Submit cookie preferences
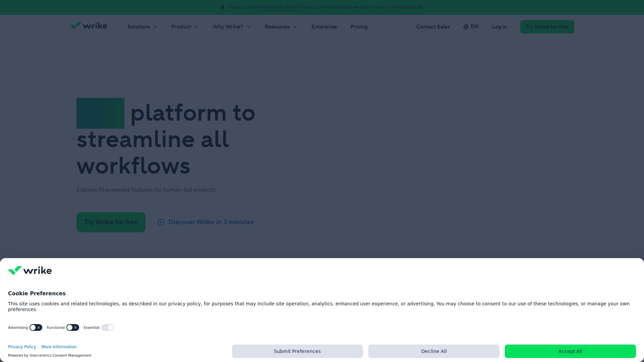Image resolution: width=644 pixels, height=362 pixels. [x=297, y=351]
